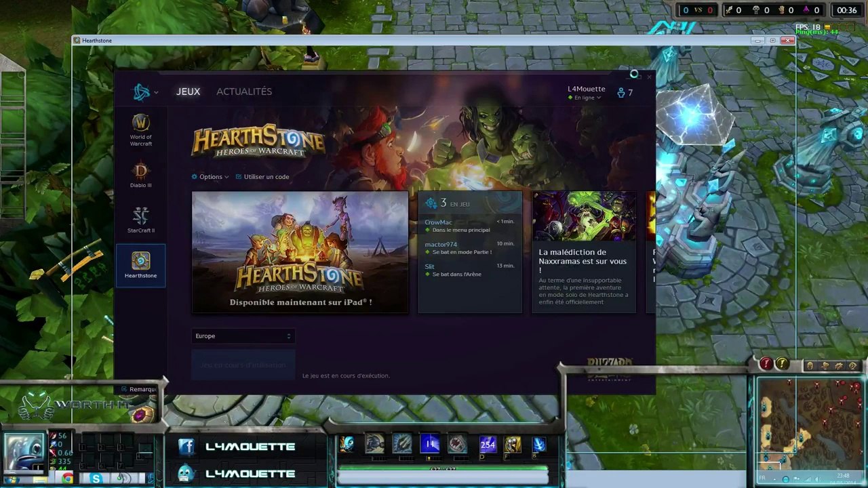Click the grayed-out play button
The width and height of the screenshot is (868, 488).
243,365
